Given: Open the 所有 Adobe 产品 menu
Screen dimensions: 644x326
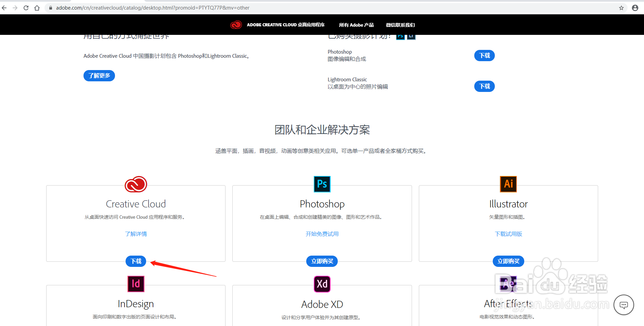Looking at the screenshot, I should pyautogui.click(x=356, y=25).
